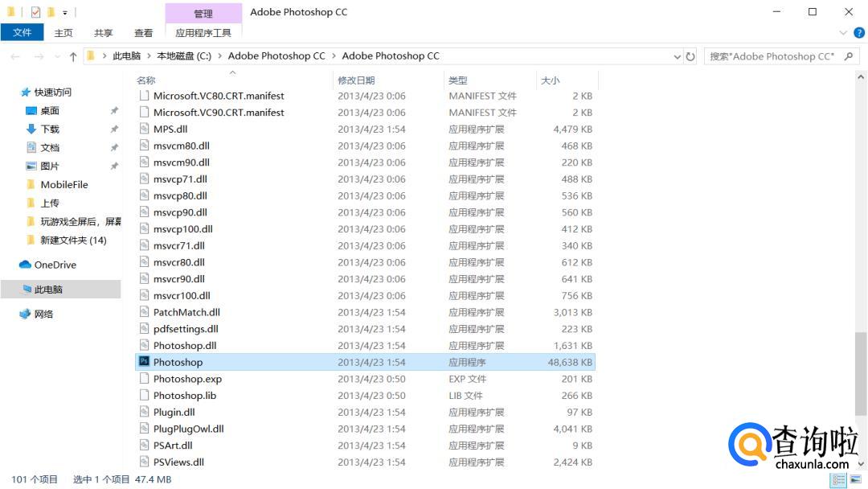Click the file list vertical scrollbar thumb
This screenshot has height=489, width=868.
click(860, 374)
